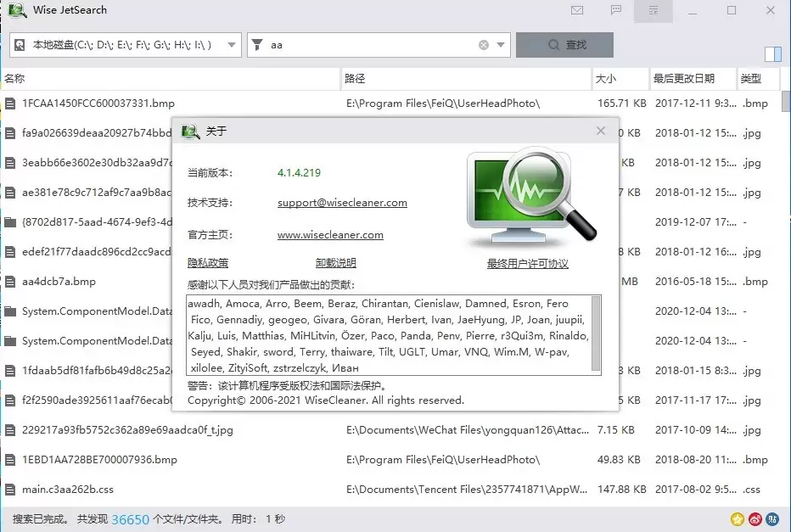Viewport: 791px width, 532px height.
Task: Click the drive icon in the disk selector
Action: click(x=20, y=45)
